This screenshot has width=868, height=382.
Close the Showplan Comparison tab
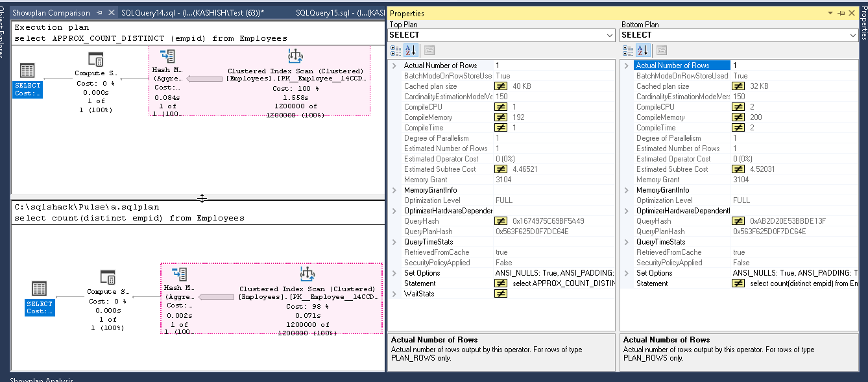(112, 13)
